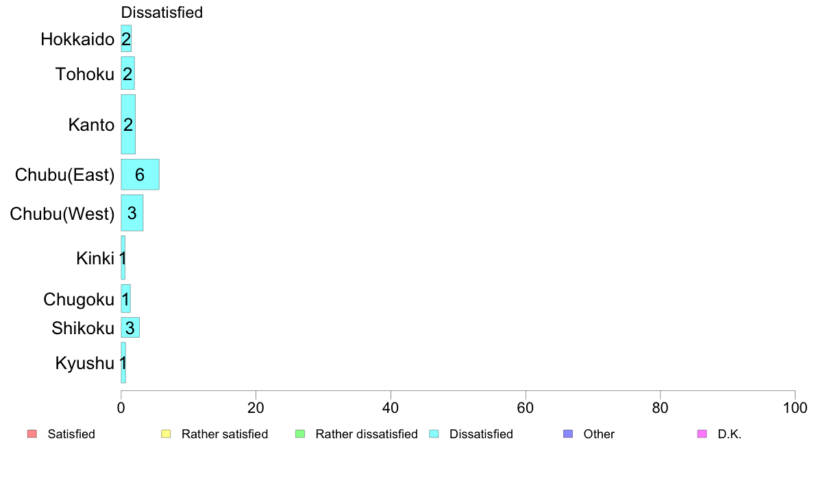This screenshot has width=814, height=504.
Task: Select the Hokkaido bar
Action: click(126, 38)
